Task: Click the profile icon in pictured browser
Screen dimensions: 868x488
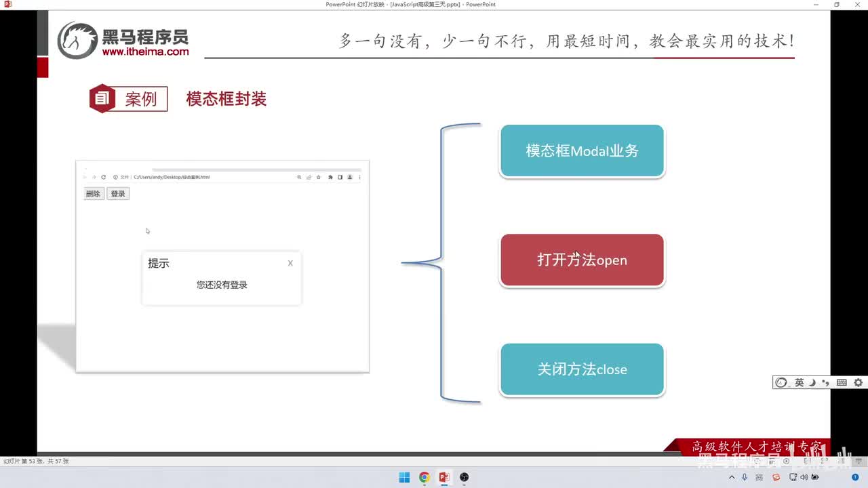Action: (350, 177)
